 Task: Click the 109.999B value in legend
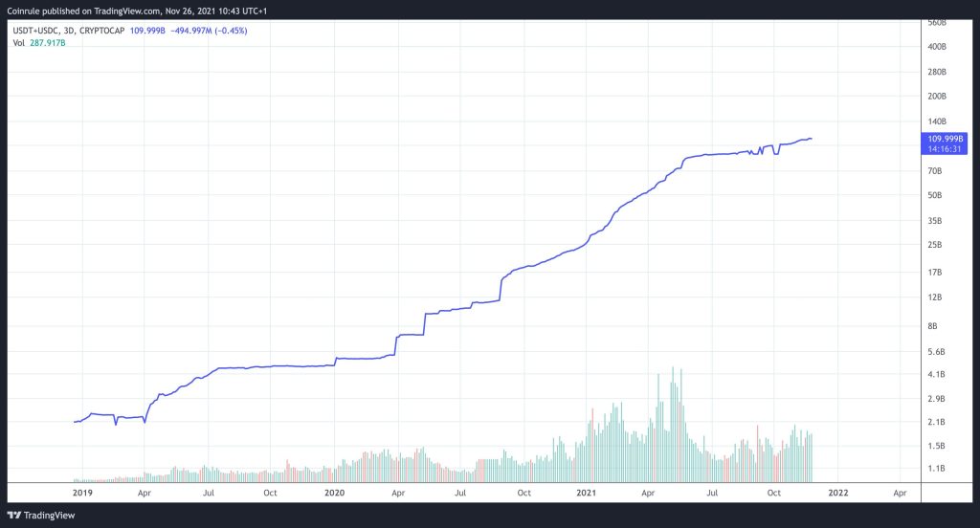[147, 31]
